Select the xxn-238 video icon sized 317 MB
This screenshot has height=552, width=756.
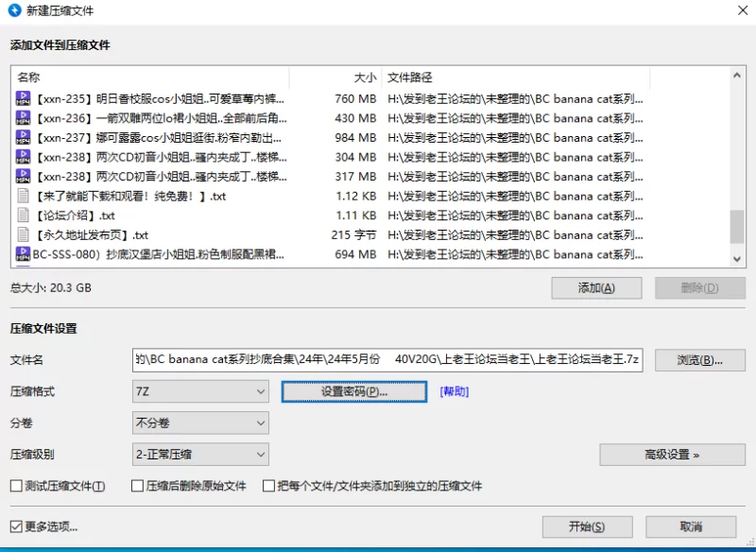coord(23,176)
